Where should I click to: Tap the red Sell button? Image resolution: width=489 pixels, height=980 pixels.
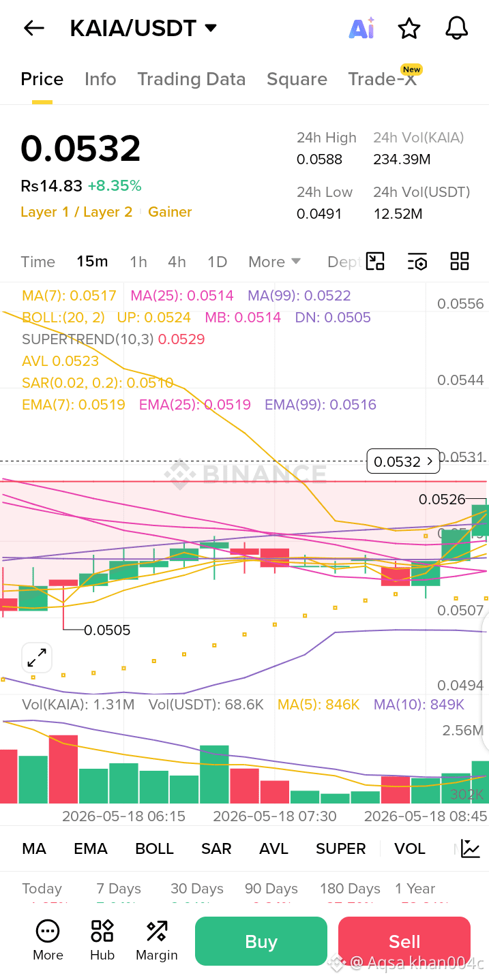pos(404,941)
